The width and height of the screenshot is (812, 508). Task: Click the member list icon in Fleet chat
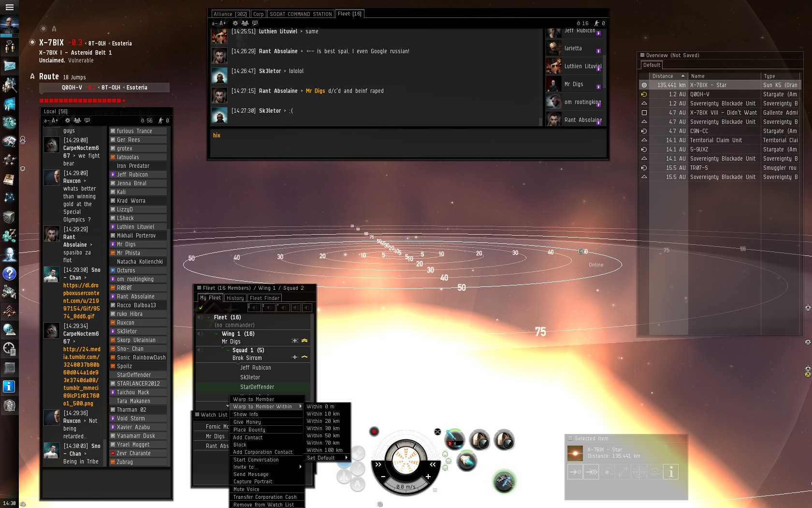[x=245, y=23]
